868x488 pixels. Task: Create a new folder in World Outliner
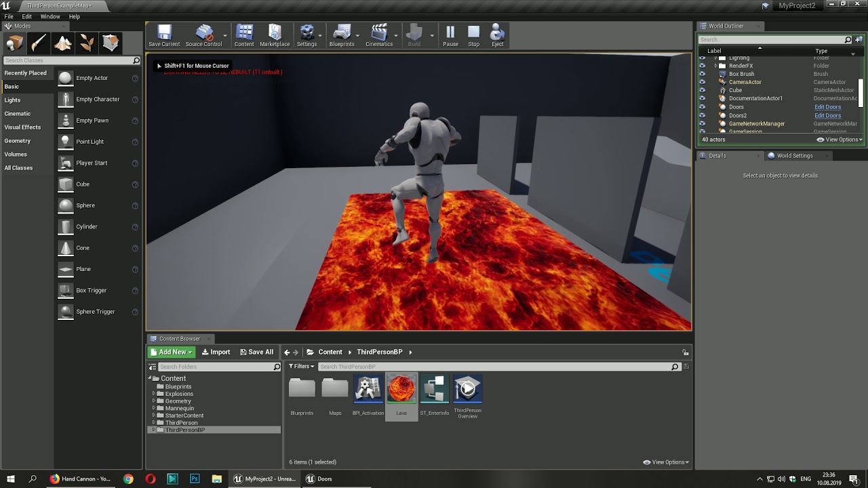pos(859,40)
